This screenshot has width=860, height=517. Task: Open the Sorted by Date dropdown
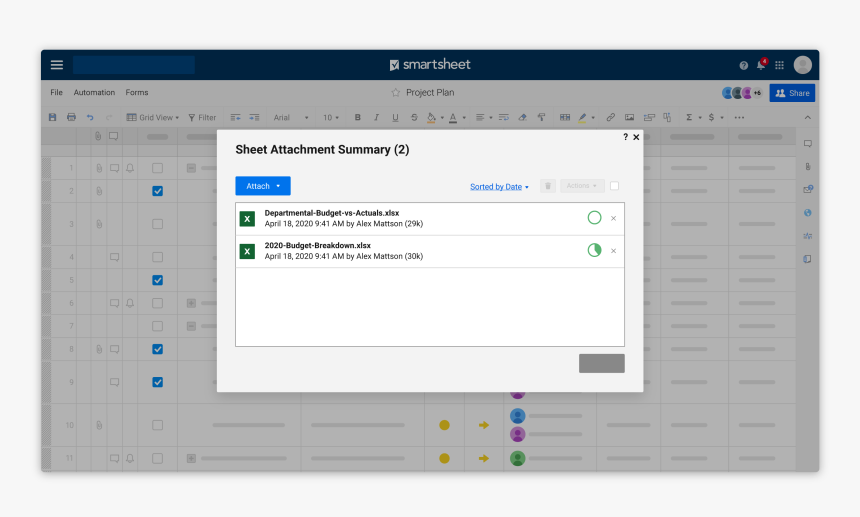pyautogui.click(x=499, y=187)
